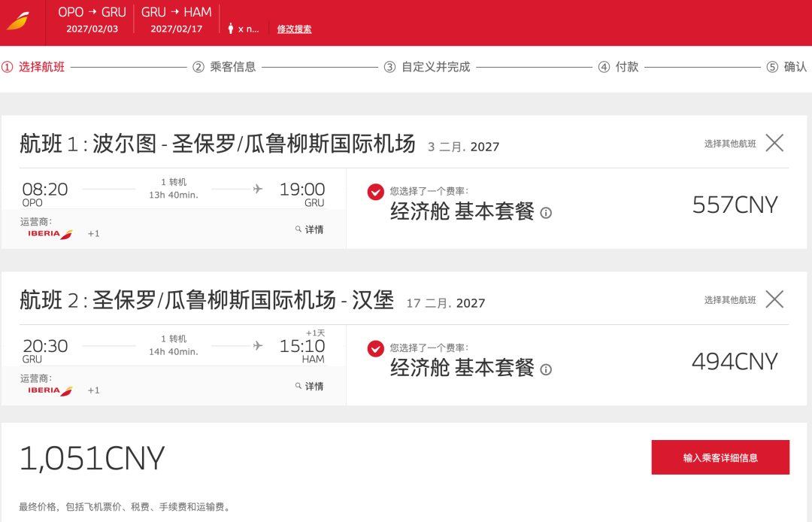Click the 557CNY price

[x=735, y=205]
